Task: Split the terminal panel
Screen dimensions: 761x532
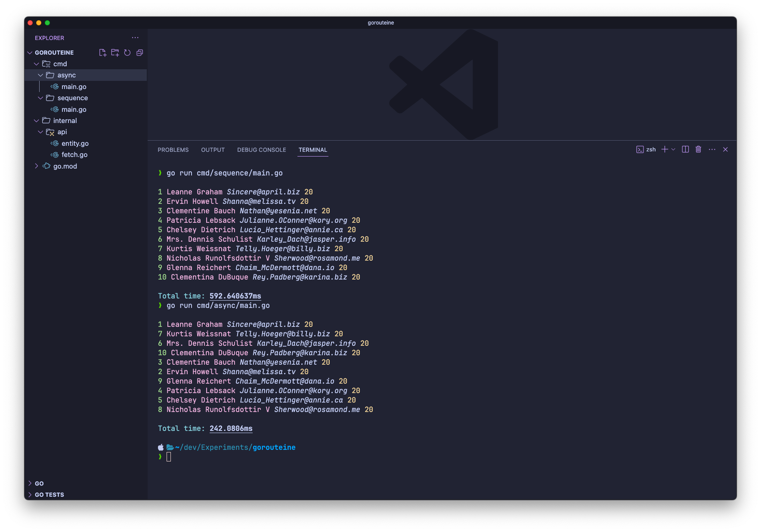Action: tap(685, 149)
